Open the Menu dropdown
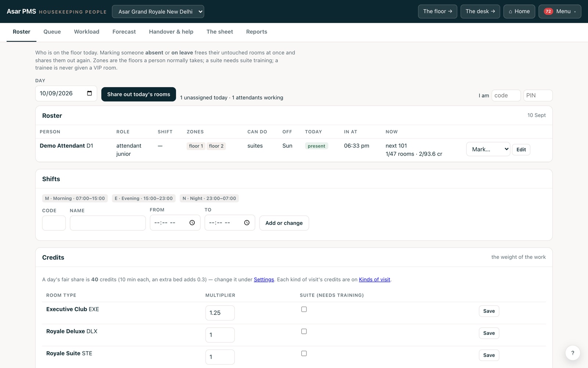The image size is (588, 368). click(x=560, y=11)
